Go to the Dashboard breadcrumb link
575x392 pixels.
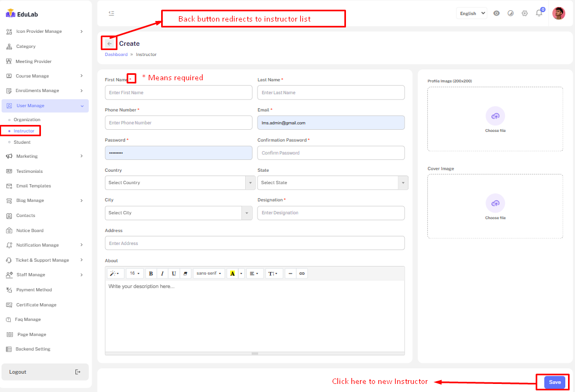[x=116, y=54]
